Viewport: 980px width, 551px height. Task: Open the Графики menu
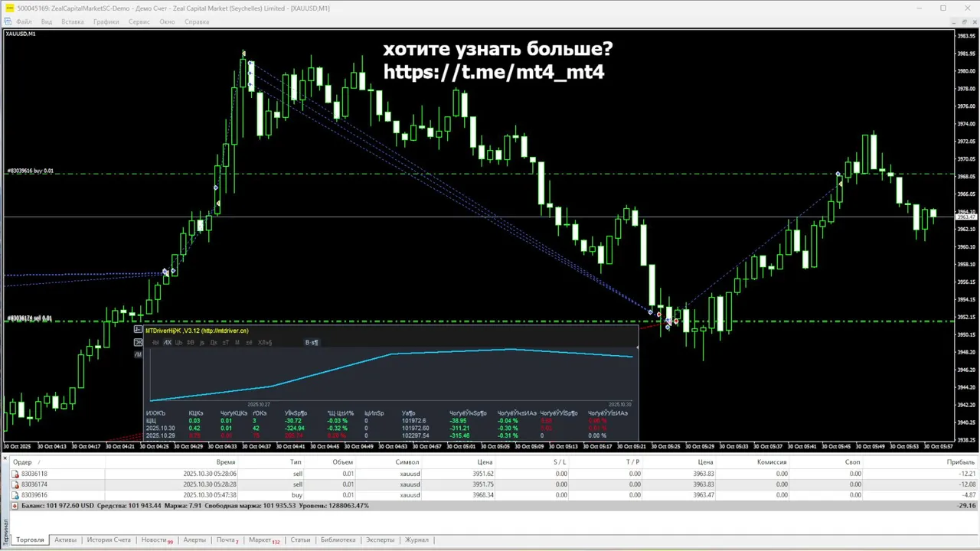[106, 22]
